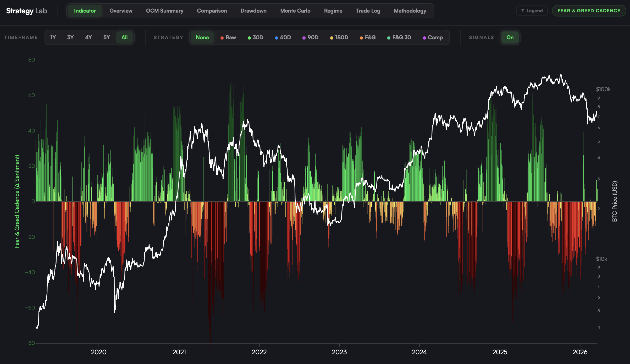Select the 5Y timeframe
The image size is (630, 364).
pyautogui.click(x=107, y=37)
